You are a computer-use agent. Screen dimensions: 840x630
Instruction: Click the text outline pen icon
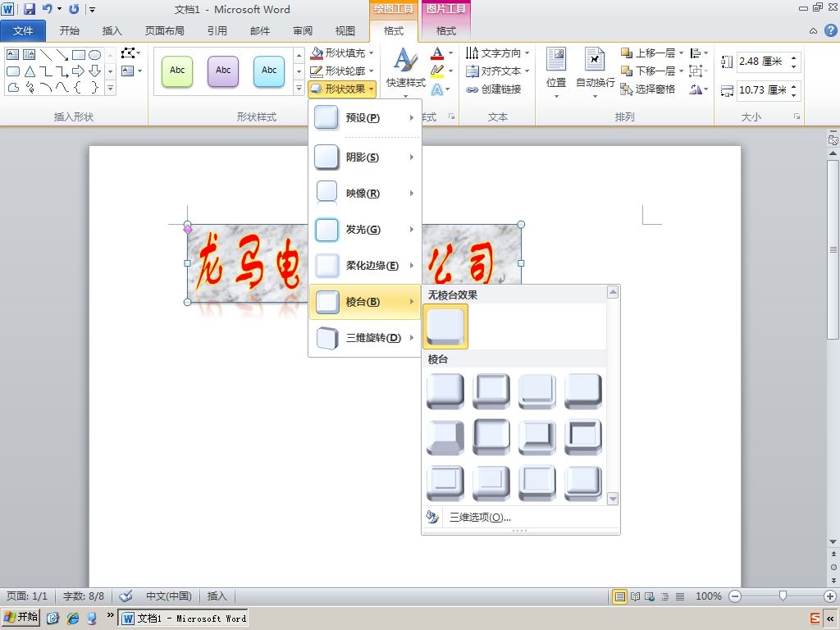(437, 71)
